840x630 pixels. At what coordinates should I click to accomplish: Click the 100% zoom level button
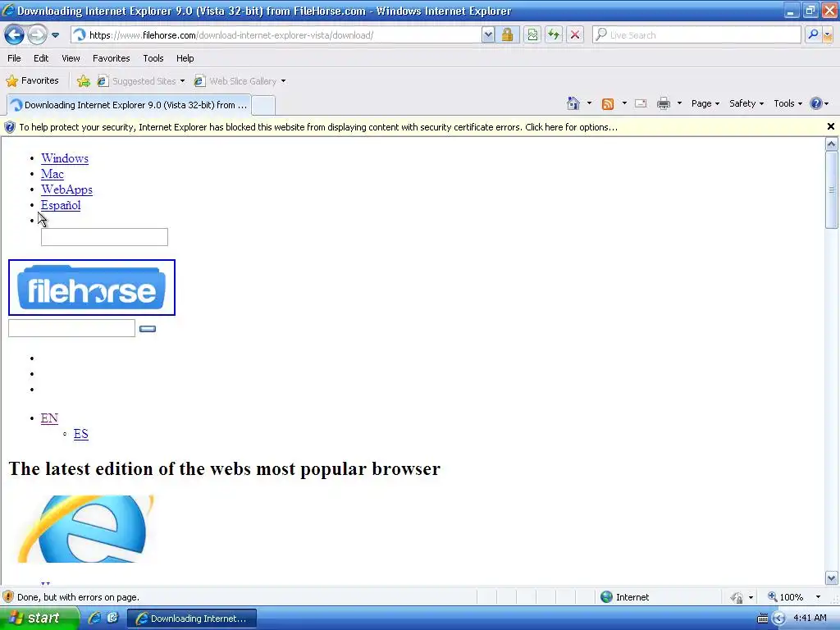pyautogui.click(x=785, y=597)
